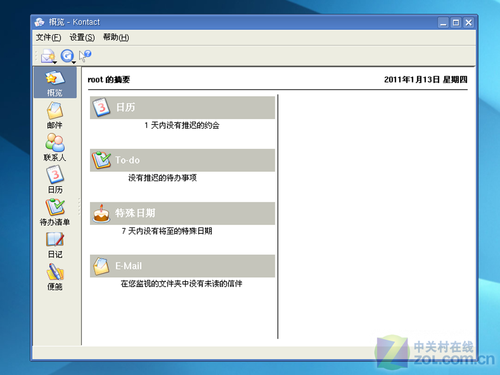Open the 待办清单 to-do sidebar icon
Image resolution: width=500 pixels, height=375 pixels.
[55, 212]
